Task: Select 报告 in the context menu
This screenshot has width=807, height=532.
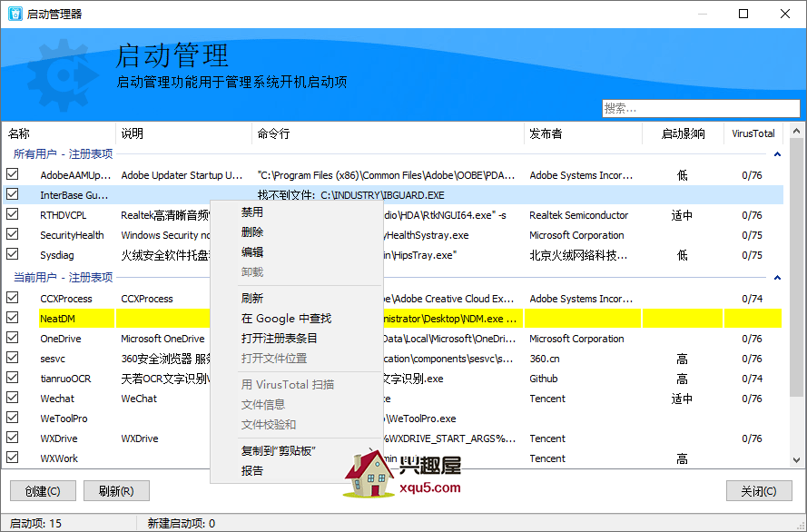Action: pyautogui.click(x=252, y=471)
